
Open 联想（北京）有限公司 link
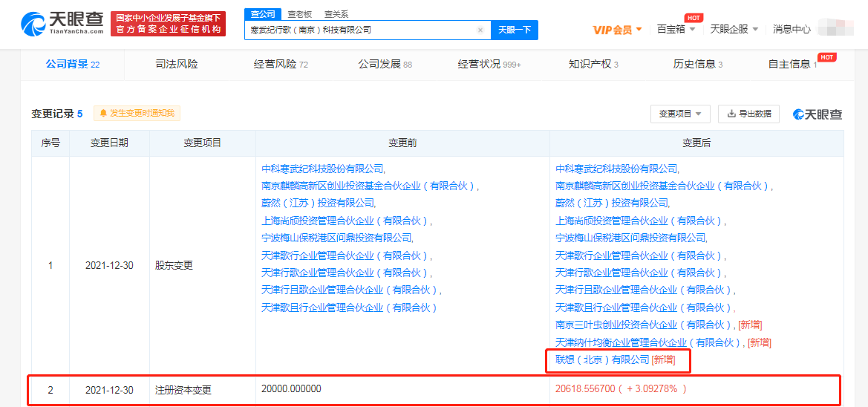[x=602, y=359]
